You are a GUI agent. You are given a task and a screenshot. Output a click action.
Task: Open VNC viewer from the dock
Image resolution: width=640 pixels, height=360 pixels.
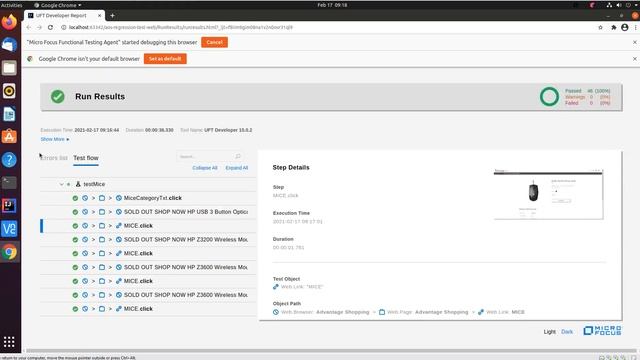pos(9,229)
